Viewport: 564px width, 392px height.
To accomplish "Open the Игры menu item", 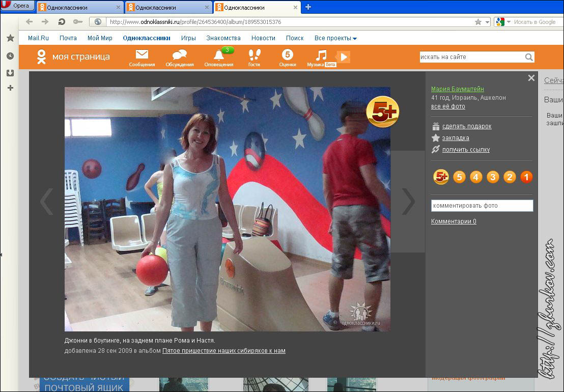I will [188, 38].
